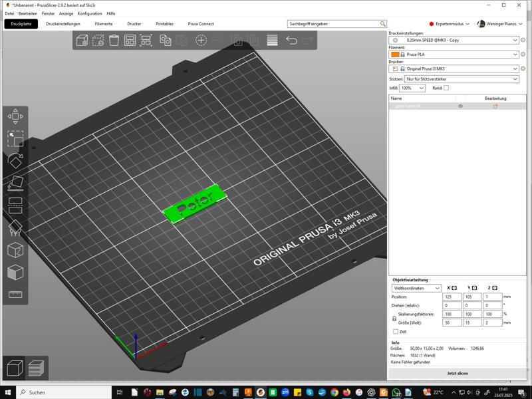Select the Move tool in left toolbar
Image resolution: width=532 pixels, height=399 pixels.
click(15, 116)
